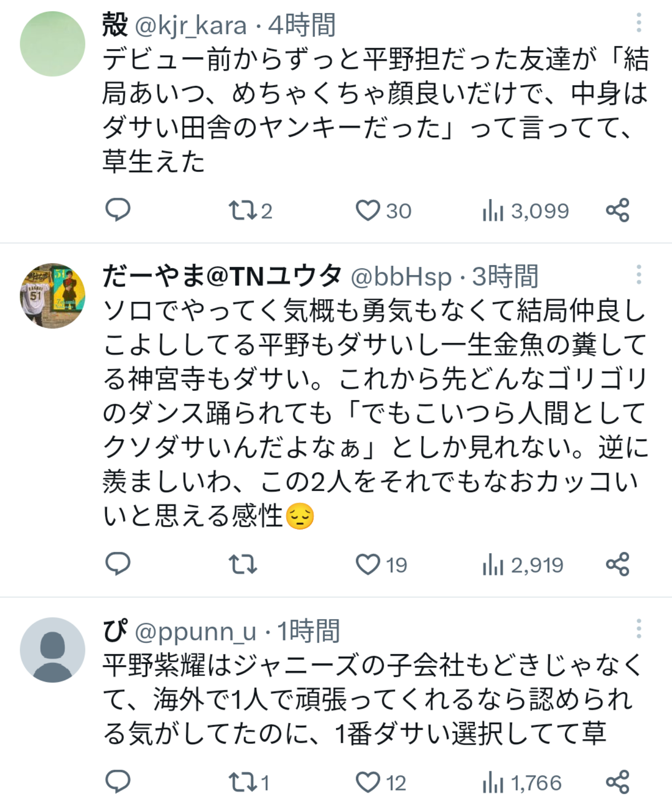
Task: Share the @kjr_kara tweet
Action: (618, 210)
